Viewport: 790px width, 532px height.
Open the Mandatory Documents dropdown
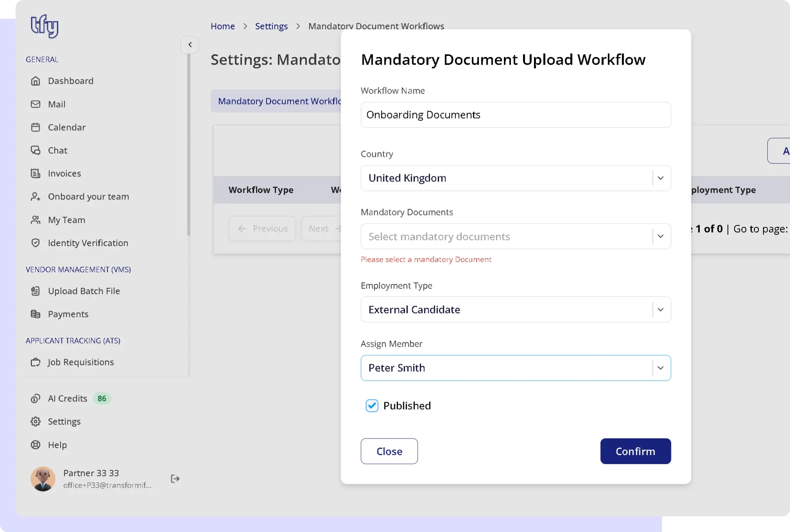(x=660, y=236)
